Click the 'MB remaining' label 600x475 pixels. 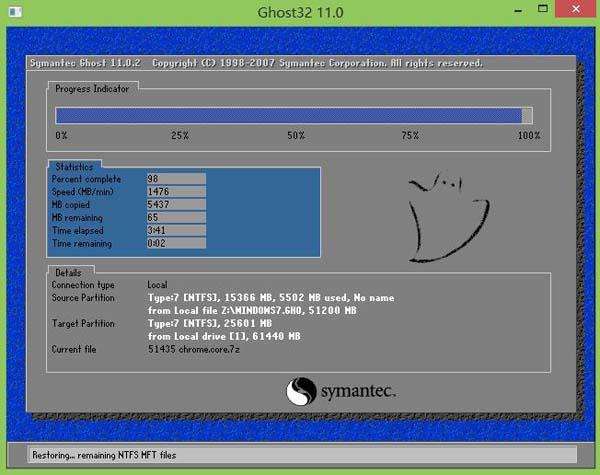click(77, 218)
